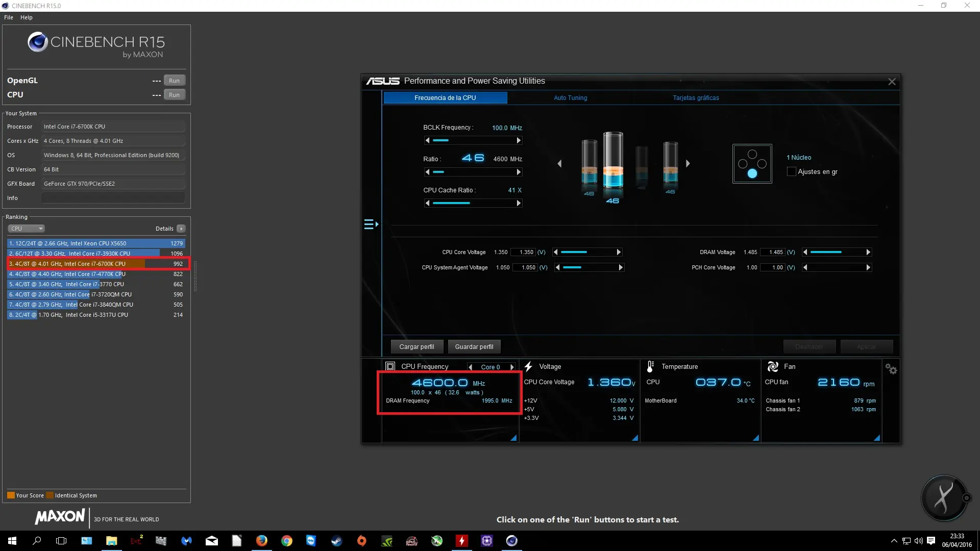Open Steam from the taskbar
The width and height of the screenshot is (980, 551).
336,541
